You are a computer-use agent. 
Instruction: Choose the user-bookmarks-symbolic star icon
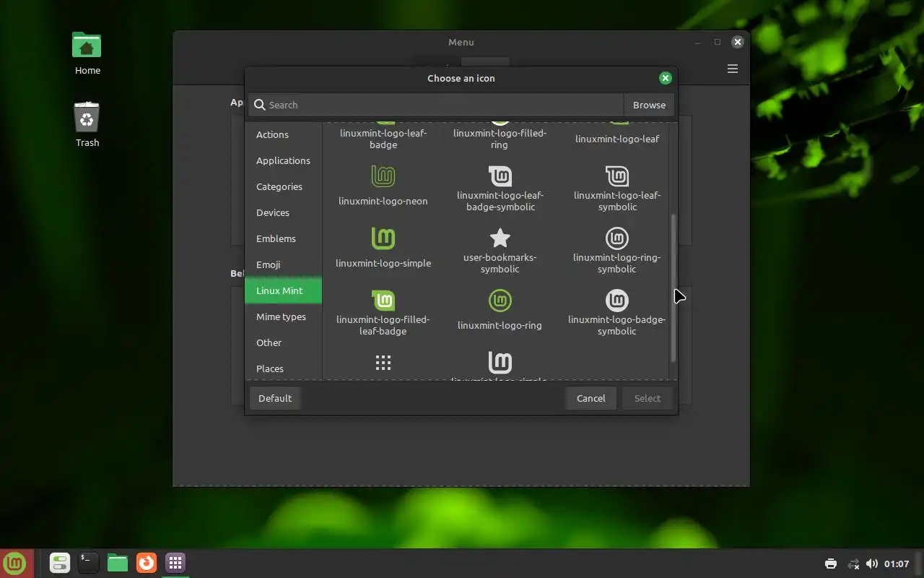500,238
